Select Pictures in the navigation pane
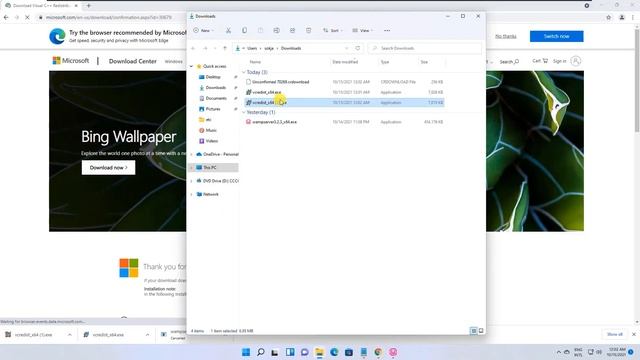This screenshot has height=360, width=640. (x=212, y=109)
